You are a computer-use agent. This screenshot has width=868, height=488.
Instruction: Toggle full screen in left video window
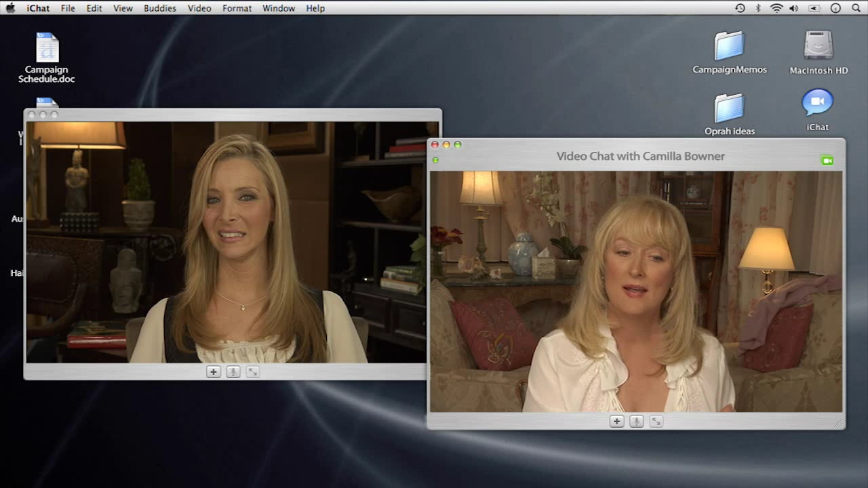[x=253, y=371]
